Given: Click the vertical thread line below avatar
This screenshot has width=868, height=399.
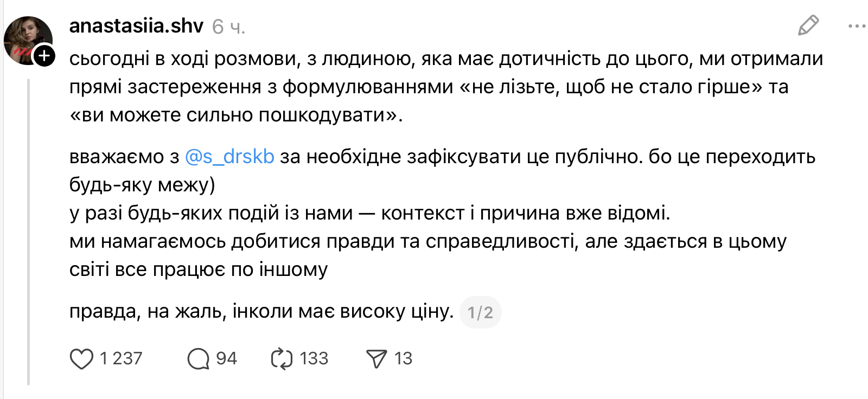Looking at the screenshot, I should coord(28,228).
